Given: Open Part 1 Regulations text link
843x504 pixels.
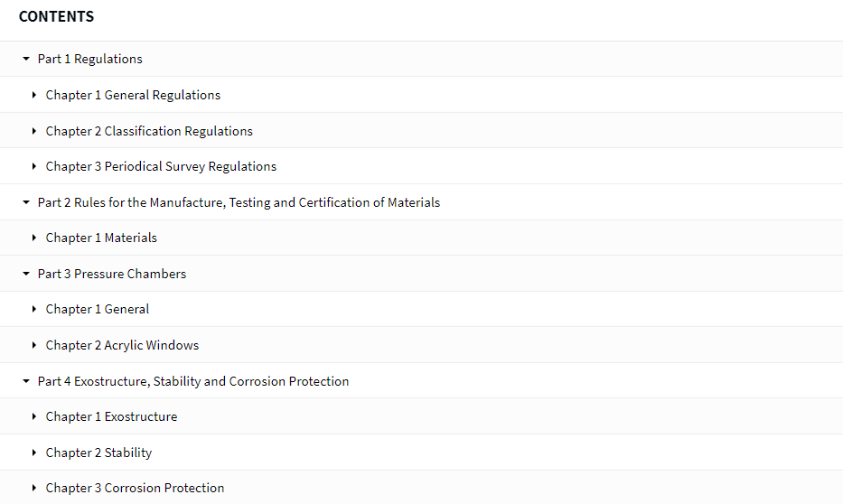Looking at the screenshot, I should click(89, 59).
